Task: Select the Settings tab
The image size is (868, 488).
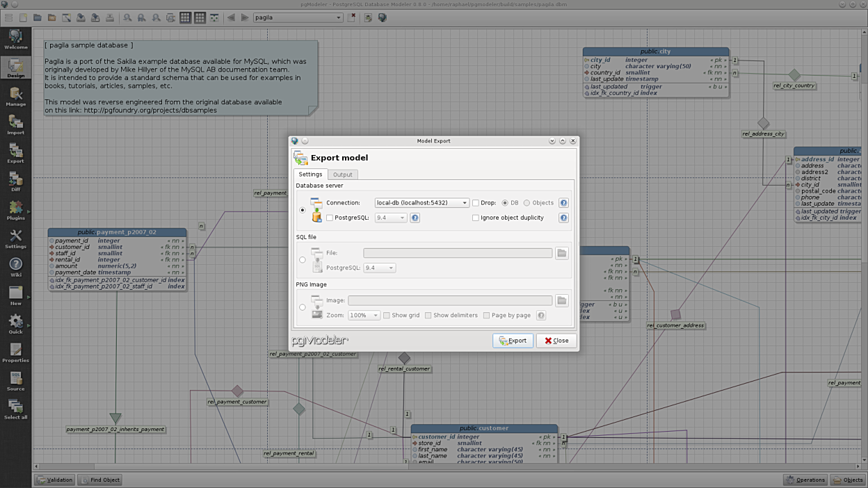Action: [310, 174]
